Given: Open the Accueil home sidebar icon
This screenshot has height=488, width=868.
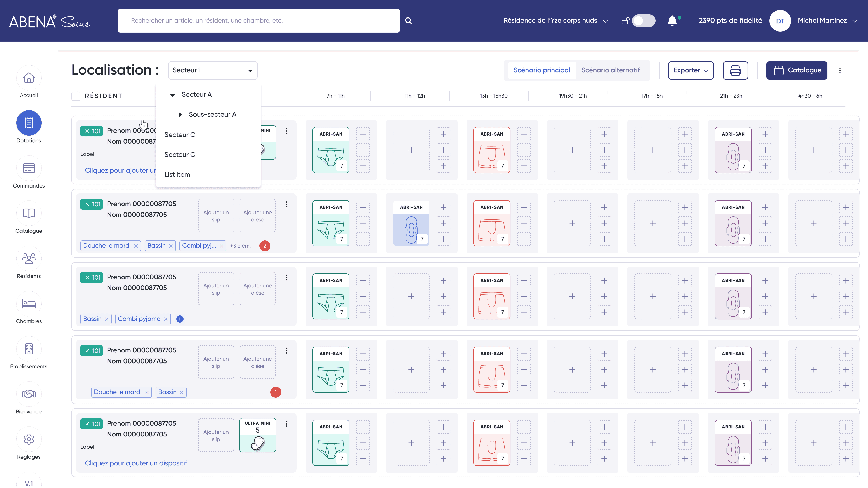Looking at the screenshot, I should click(29, 78).
